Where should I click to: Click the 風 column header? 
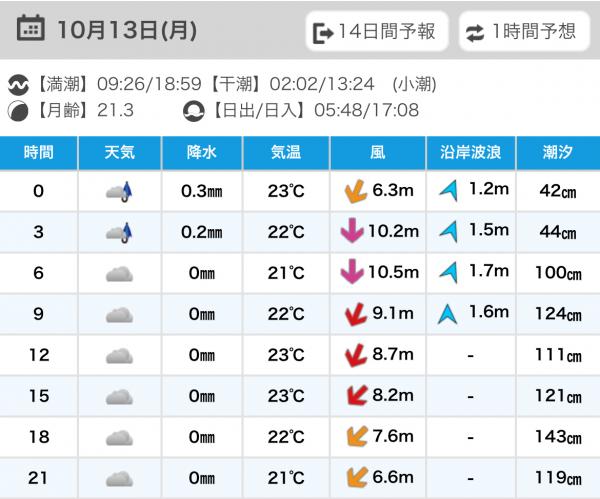click(x=377, y=153)
